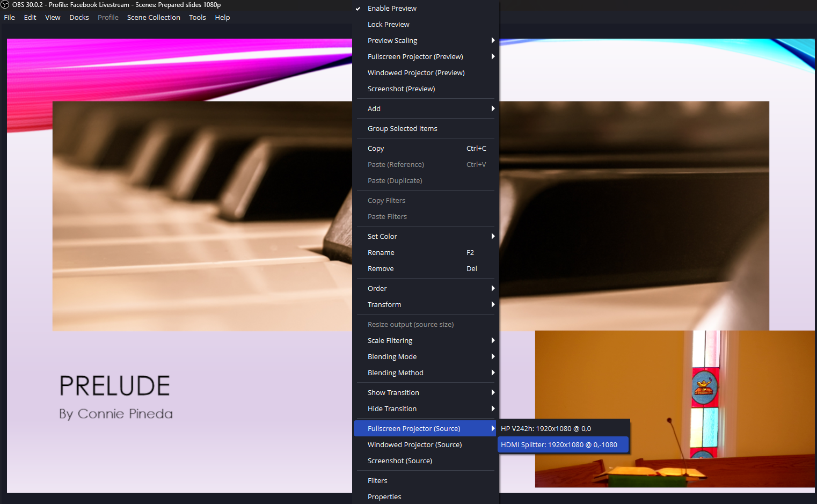
Task: Expand the Order submenu
Action: (x=377, y=288)
